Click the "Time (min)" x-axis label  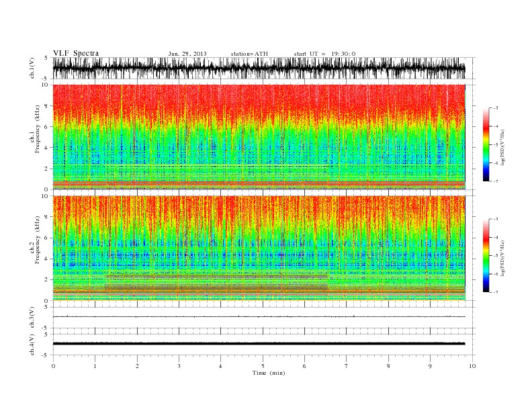pos(269,373)
